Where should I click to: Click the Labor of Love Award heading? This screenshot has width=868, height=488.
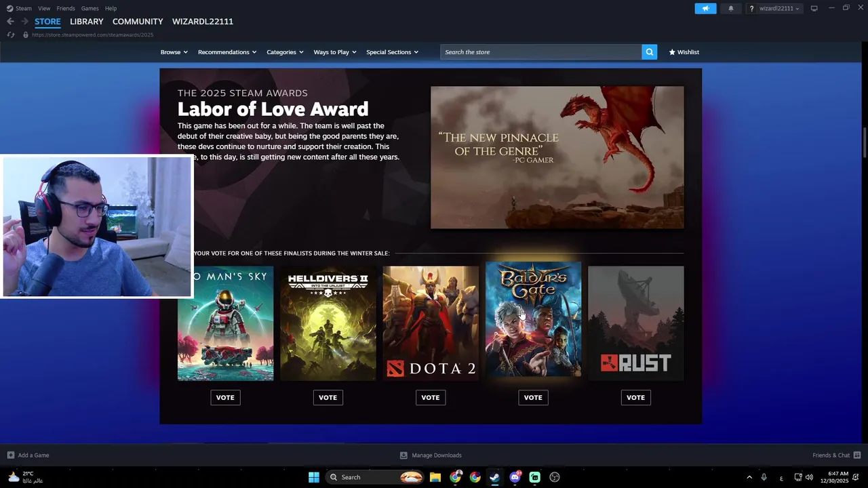273,109
